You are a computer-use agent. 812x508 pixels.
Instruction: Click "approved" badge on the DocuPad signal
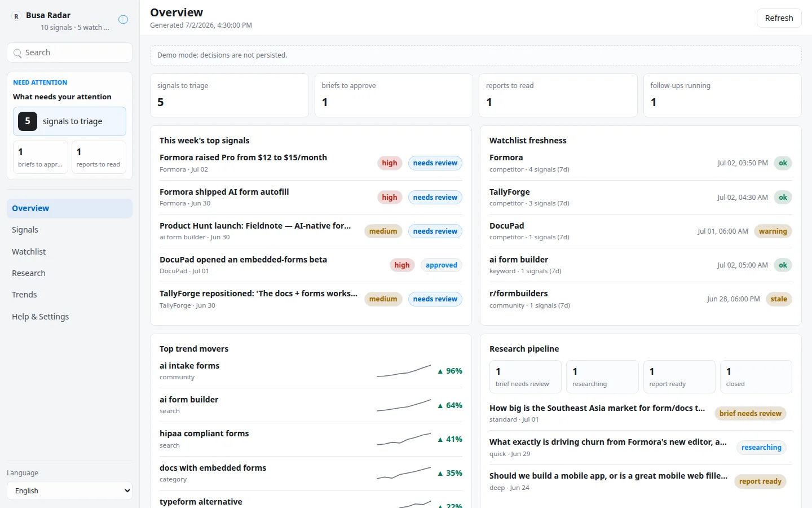click(x=442, y=265)
